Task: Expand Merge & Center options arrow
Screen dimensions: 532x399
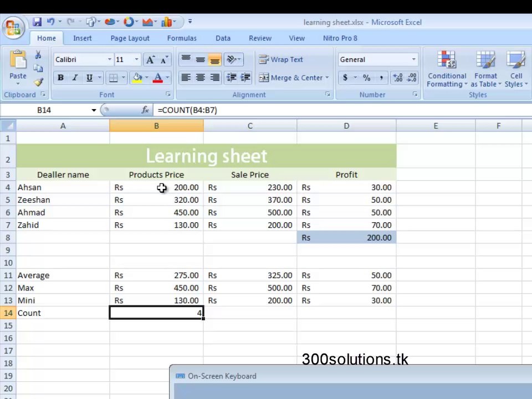Action: click(327, 78)
